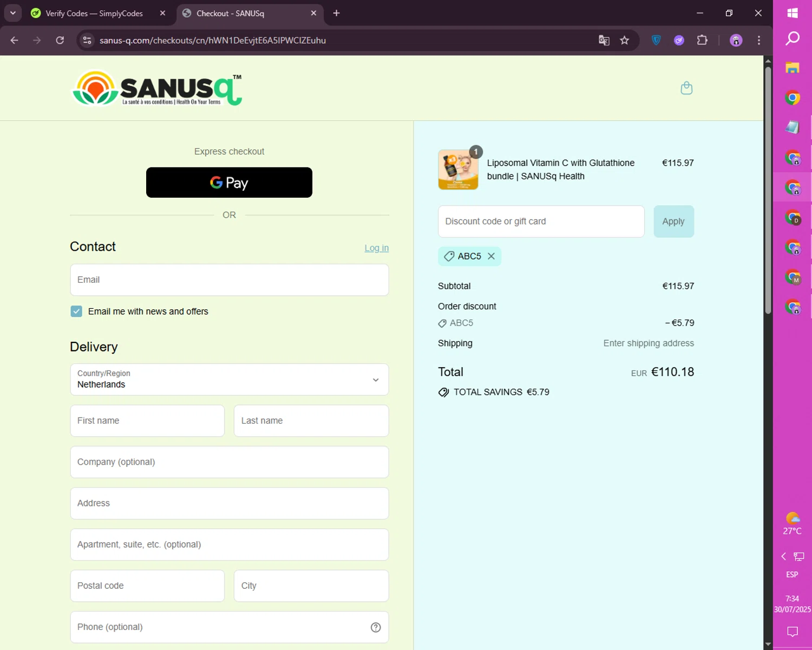Click the TOTAL SAVINGS €5.79 text
Viewport: 812px width, 650px height.
[x=501, y=392]
